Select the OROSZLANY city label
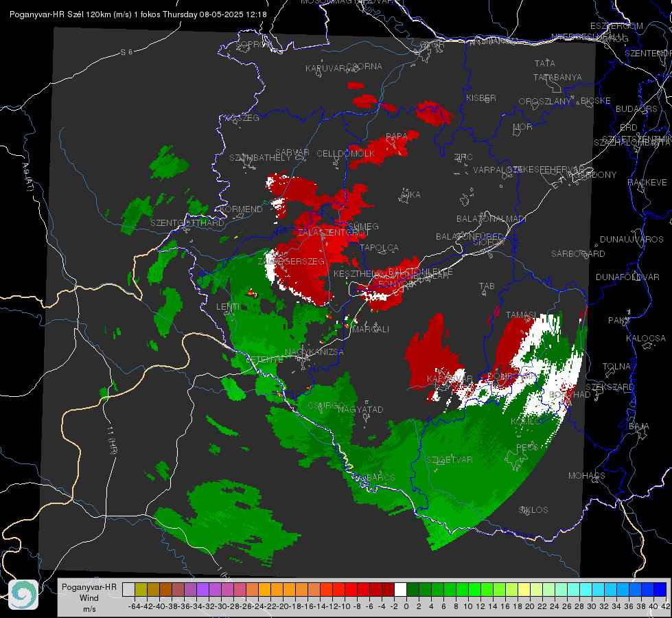Screen dimensions: 672x618 (545, 102)
